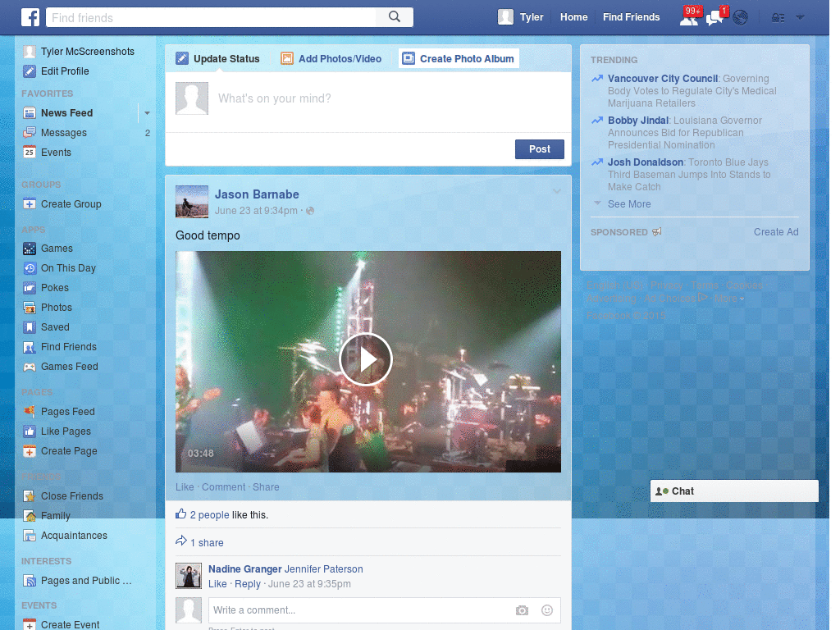Screen dimensions: 840x630
Task: Open Games Feed controller icon
Action: 30,367
